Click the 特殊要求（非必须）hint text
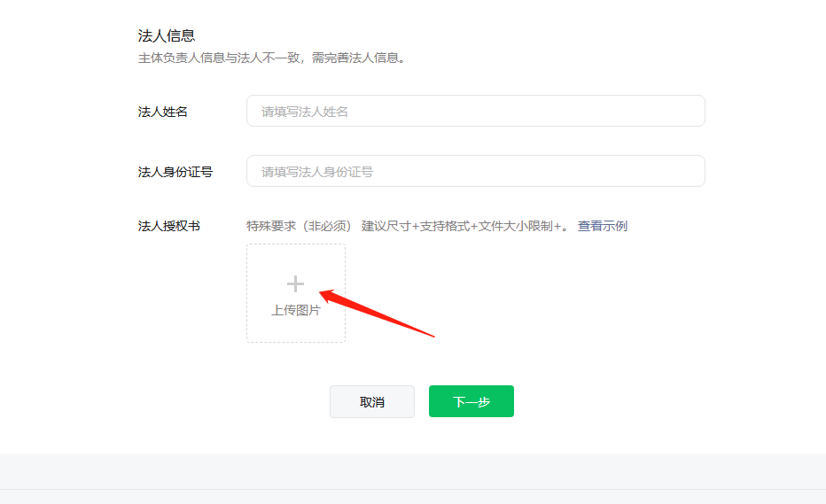This screenshot has width=826, height=504. (299, 226)
